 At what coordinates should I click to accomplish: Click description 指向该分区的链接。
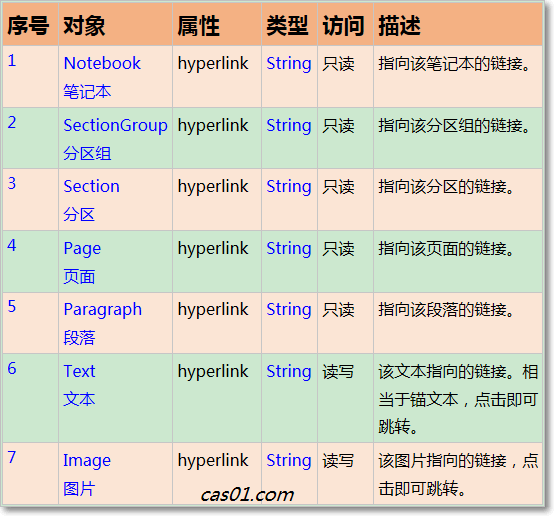(x=446, y=187)
